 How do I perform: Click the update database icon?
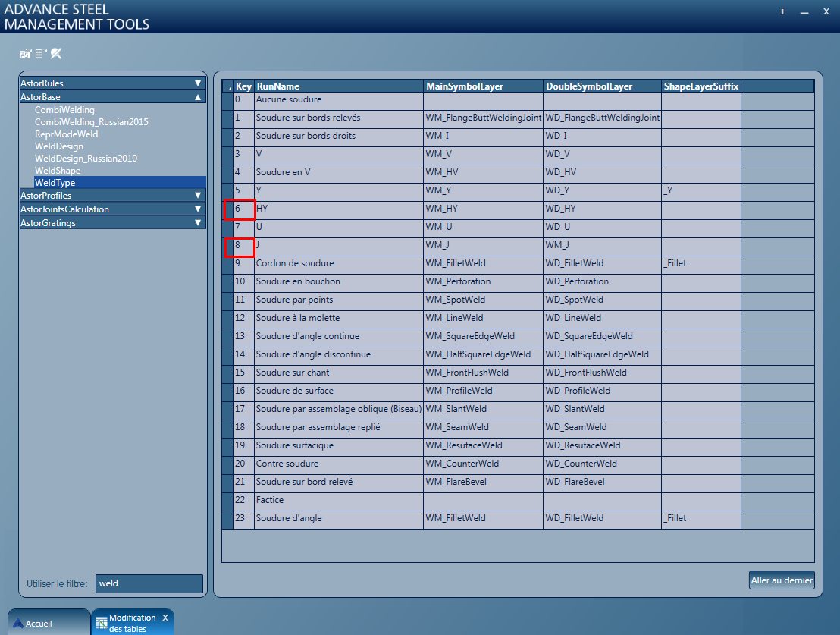[41, 54]
